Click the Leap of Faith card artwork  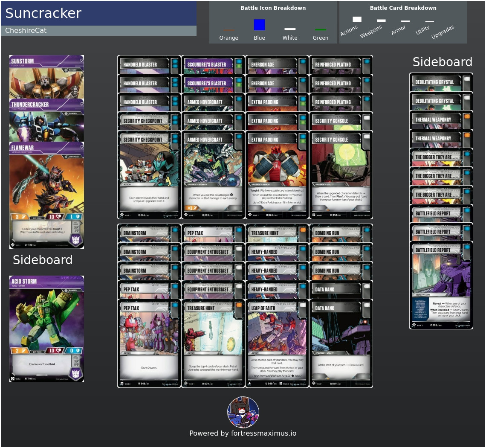point(277,333)
